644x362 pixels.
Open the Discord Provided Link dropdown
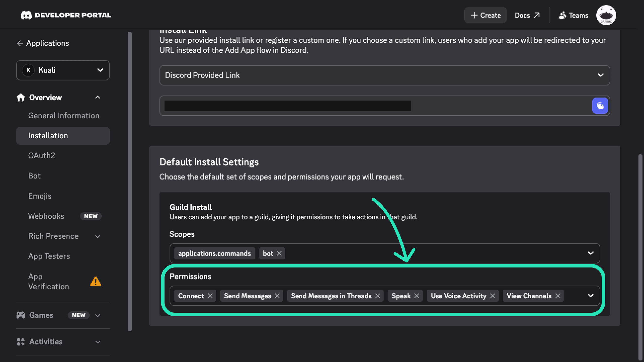385,75
